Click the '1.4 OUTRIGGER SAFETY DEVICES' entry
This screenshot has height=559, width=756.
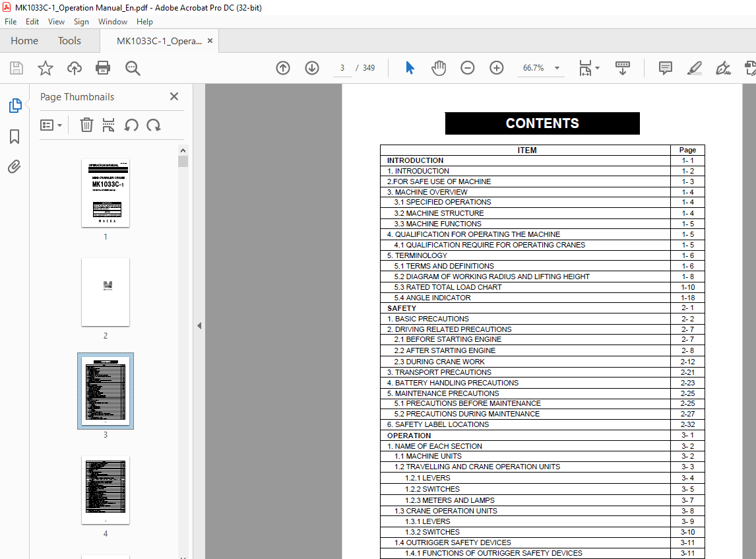(453, 543)
